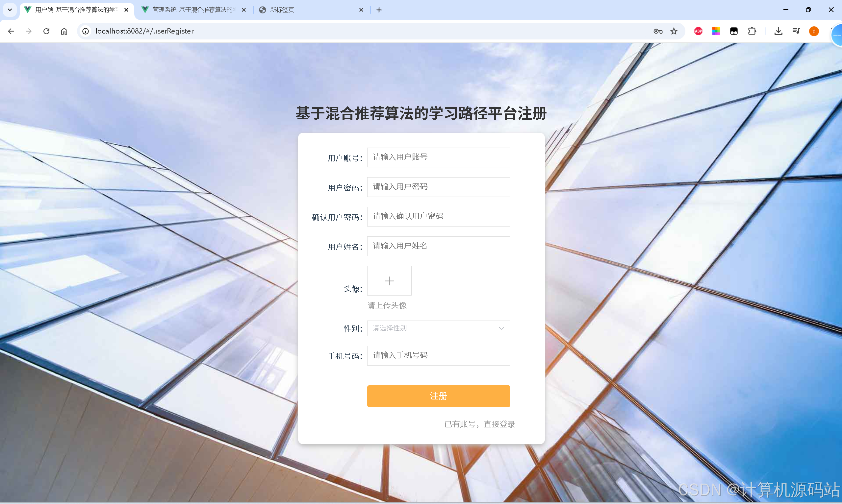
Task: Open the Downloads icon in the toolbar
Action: click(778, 31)
